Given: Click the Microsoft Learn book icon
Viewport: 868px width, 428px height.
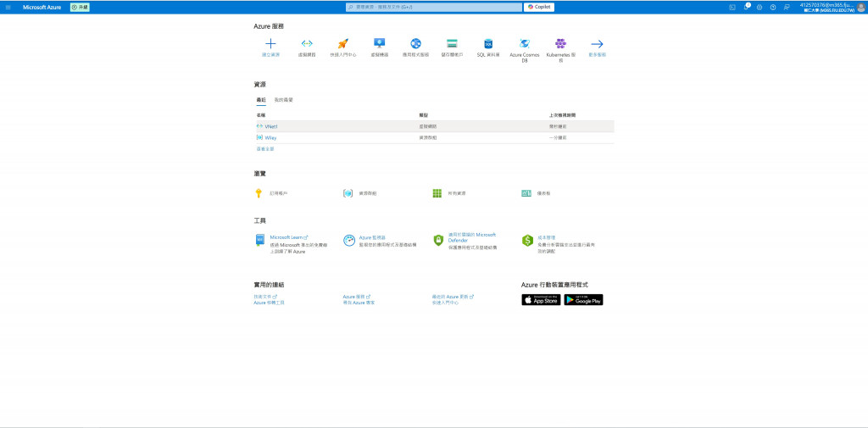Looking at the screenshot, I should pos(259,241).
